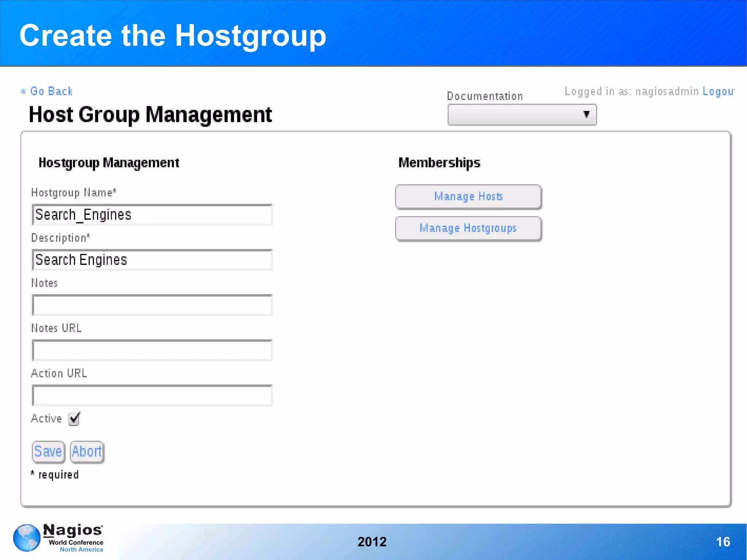Open the Documentation dropdown
The height and width of the screenshot is (560, 747).
click(x=522, y=115)
